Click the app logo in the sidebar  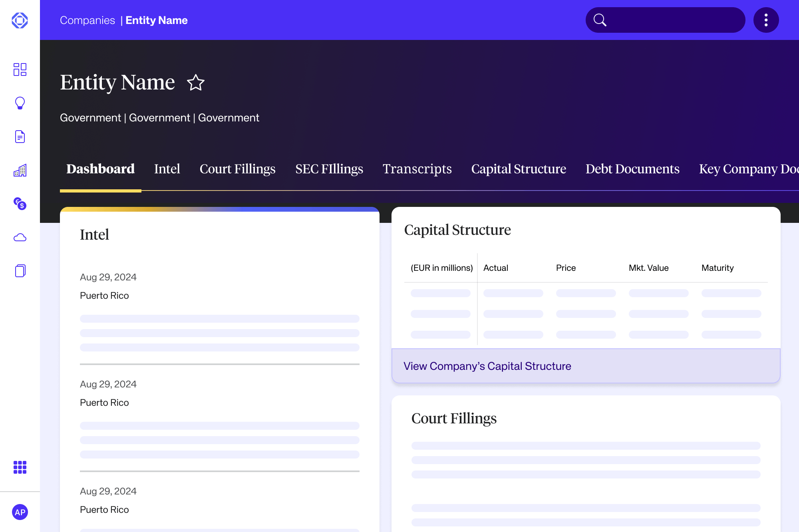pos(20,20)
